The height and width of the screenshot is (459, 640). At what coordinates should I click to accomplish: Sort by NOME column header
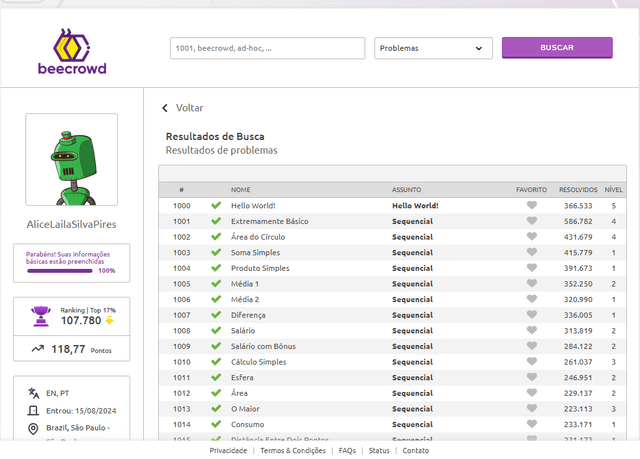tap(240, 190)
